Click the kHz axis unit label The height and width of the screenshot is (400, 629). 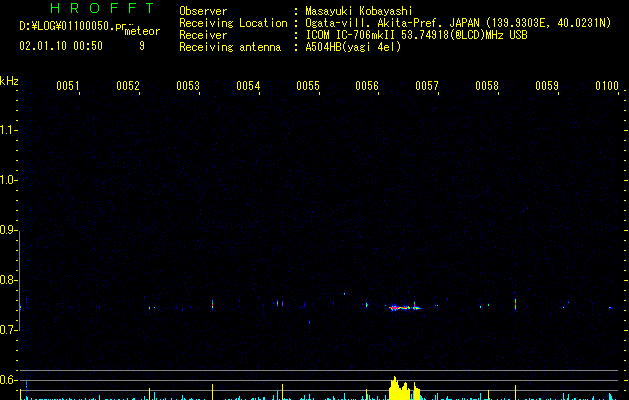click(9, 81)
